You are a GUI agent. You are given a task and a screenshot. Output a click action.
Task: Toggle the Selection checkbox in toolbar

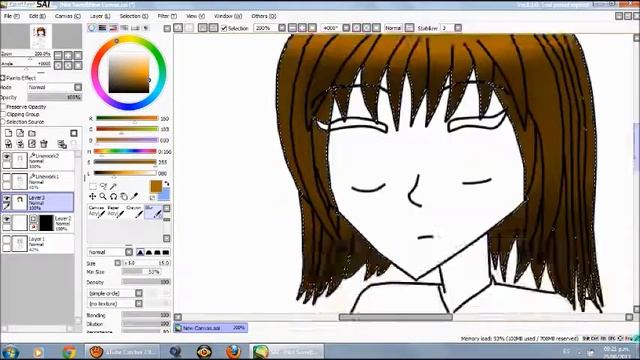coord(224,28)
